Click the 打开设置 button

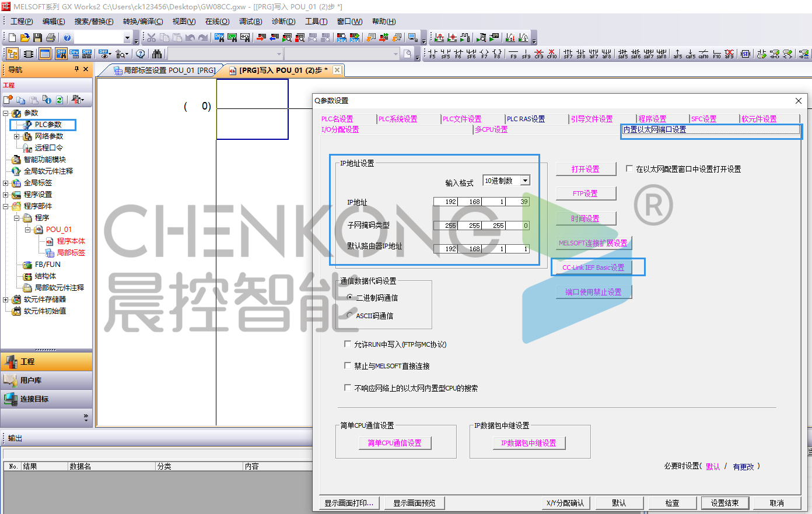point(586,169)
